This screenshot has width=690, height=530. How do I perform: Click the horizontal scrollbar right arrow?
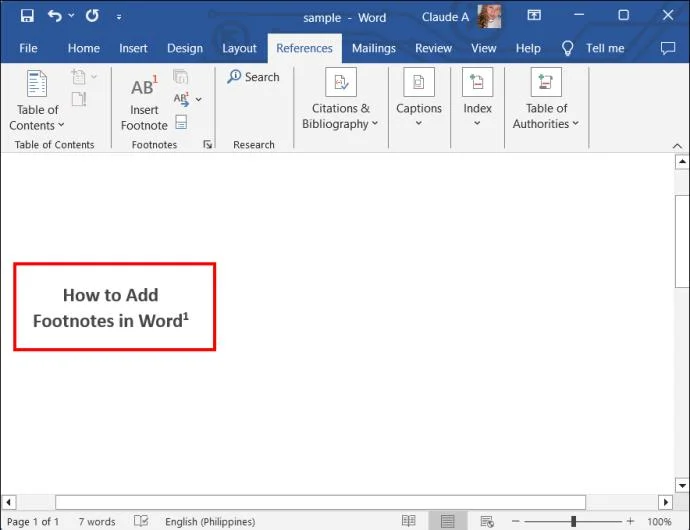coord(665,502)
